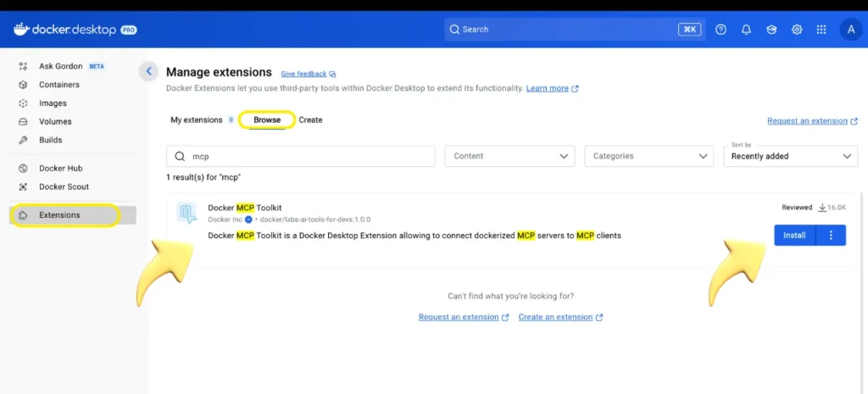This screenshot has width=868, height=394.
Task: Click the Containers cube icon
Action: 23,85
